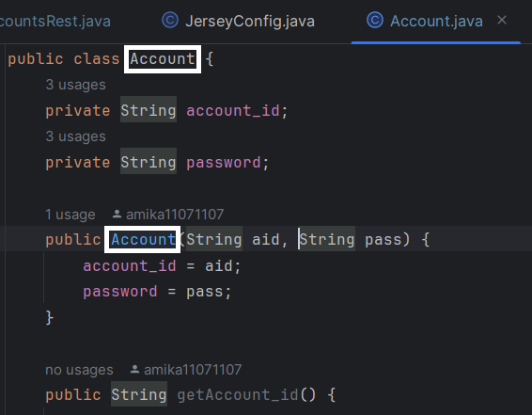The height and width of the screenshot is (415, 532).
Task: Click the closing brace of the constructor
Action: tap(50, 317)
